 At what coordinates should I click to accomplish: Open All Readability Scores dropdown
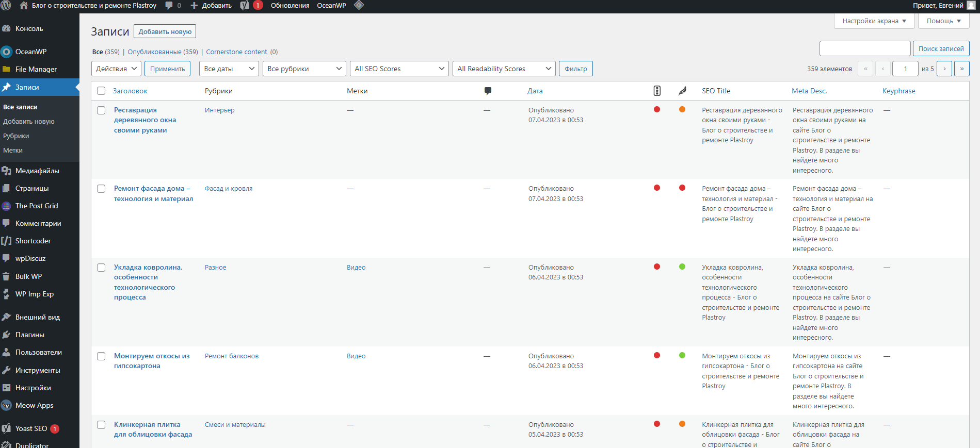click(x=504, y=69)
